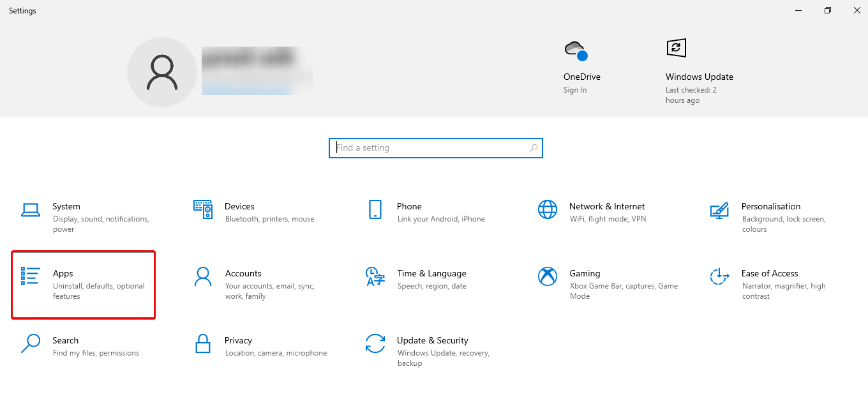Select the Privacy padlock icon

[202, 344]
